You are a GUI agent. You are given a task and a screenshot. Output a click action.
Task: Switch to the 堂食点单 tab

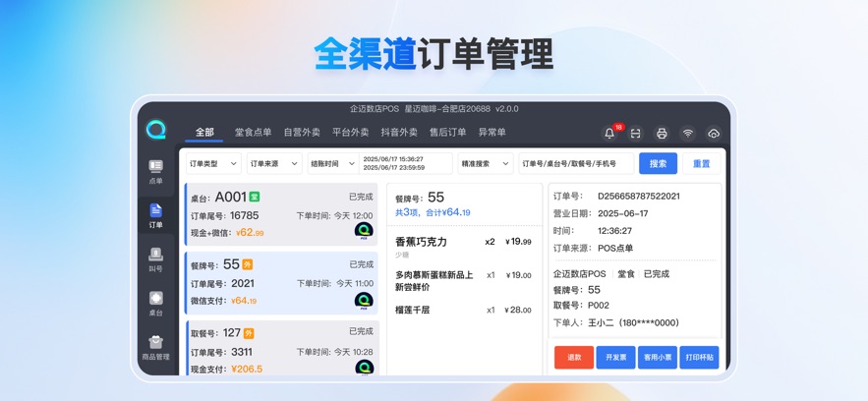(x=253, y=132)
